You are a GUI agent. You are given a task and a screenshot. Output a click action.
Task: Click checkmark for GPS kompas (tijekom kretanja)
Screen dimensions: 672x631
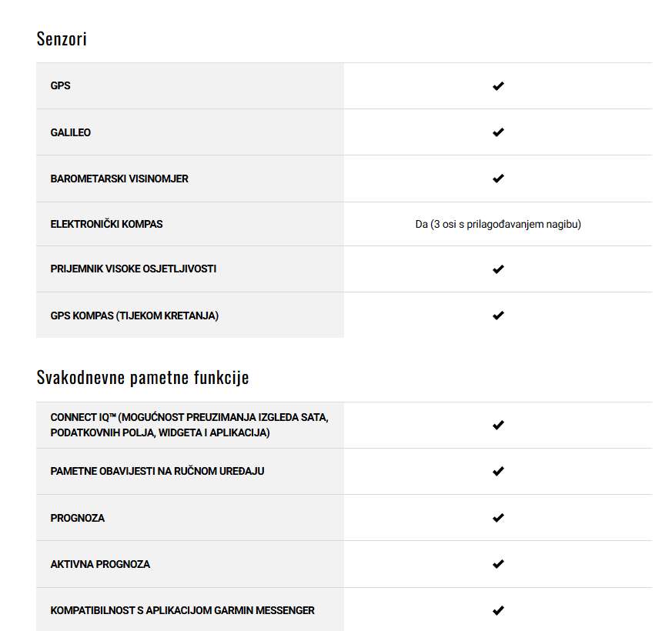pos(498,315)
